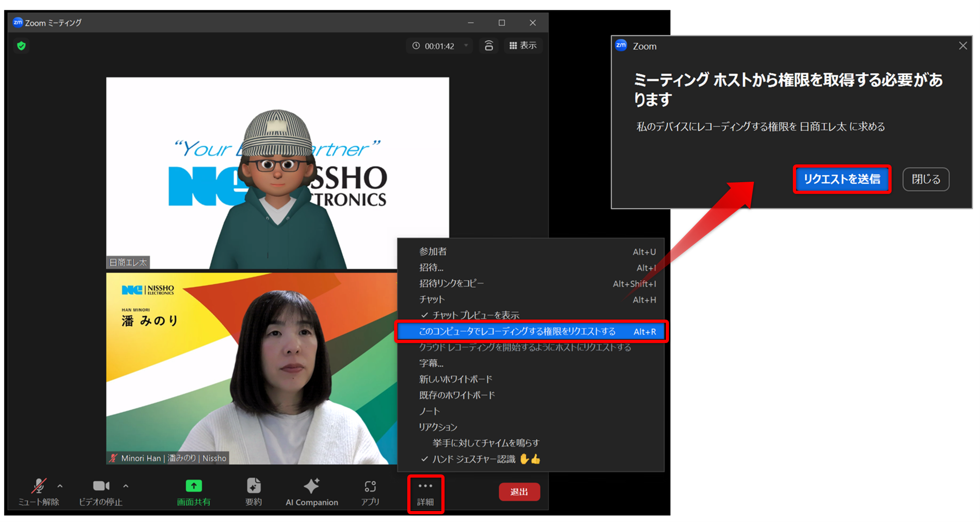
Task: Open the 要約 summary tool
Action: pos(254,492)
